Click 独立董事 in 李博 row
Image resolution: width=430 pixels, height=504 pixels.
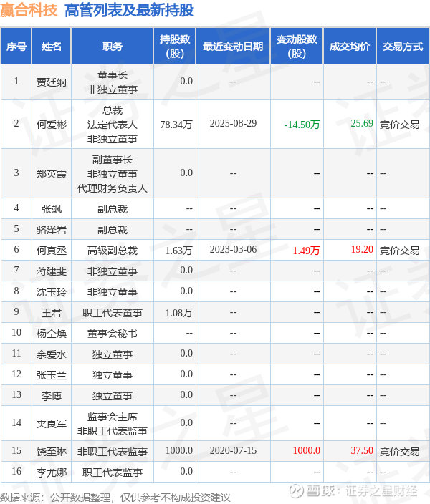pos(112,396)
